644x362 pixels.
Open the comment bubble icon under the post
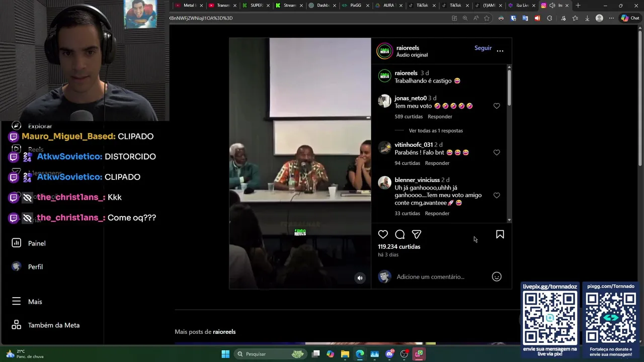400,234
